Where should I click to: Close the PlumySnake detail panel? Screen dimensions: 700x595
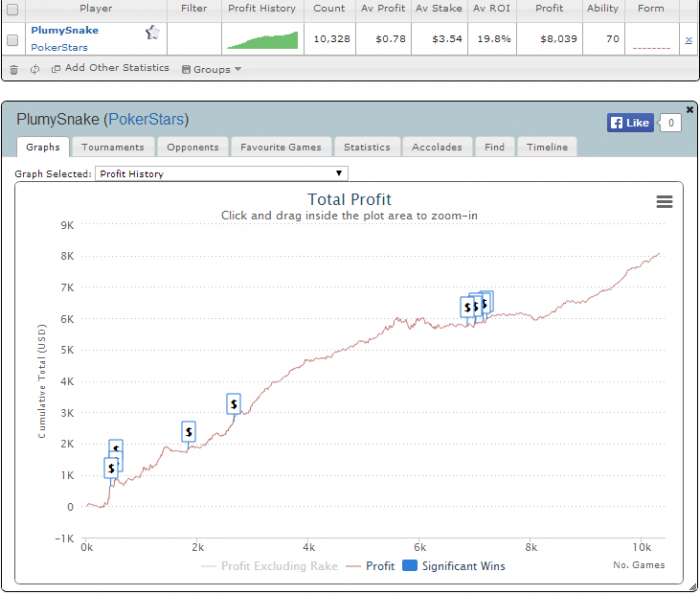[690, 109]
